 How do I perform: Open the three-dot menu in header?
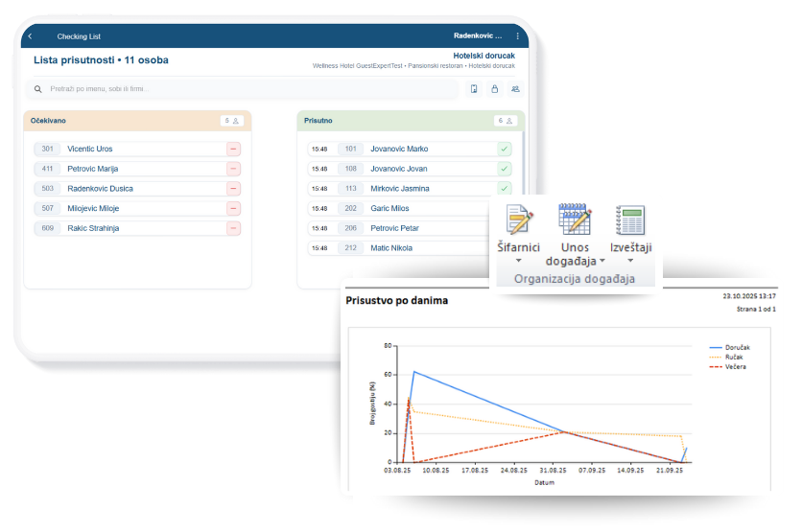pos(518,36)
